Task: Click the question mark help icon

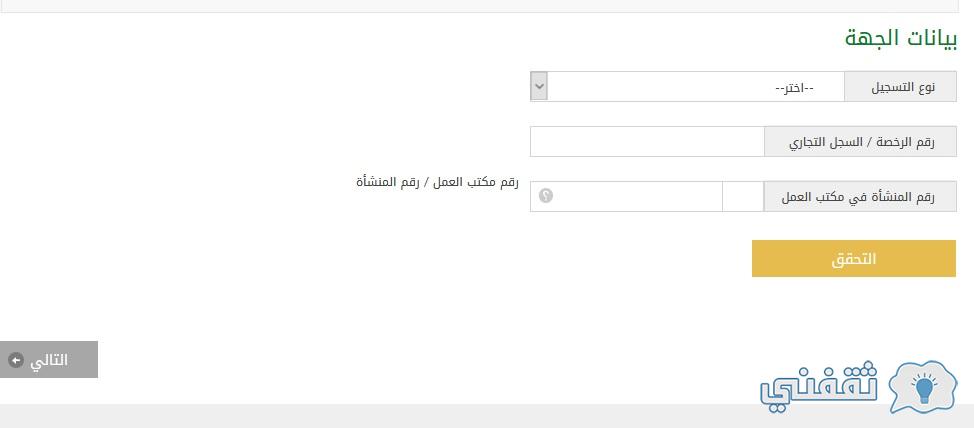Action: [x=545, y=196]
